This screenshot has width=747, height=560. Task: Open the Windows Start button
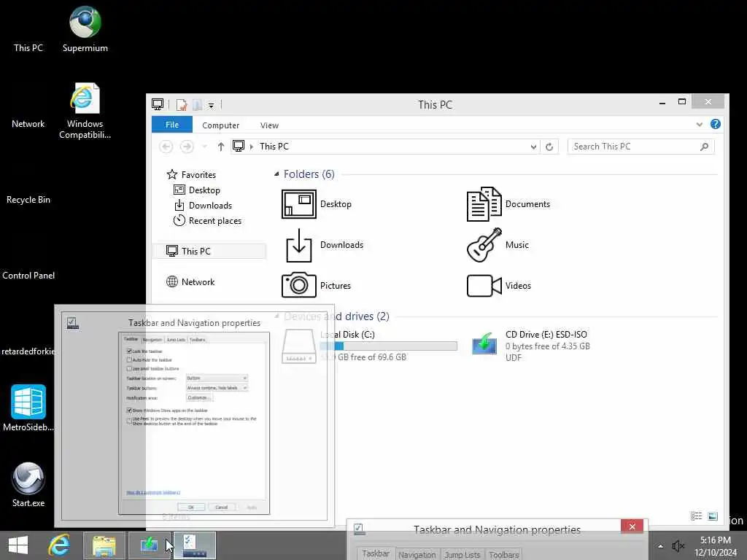(x=18, y=545)
